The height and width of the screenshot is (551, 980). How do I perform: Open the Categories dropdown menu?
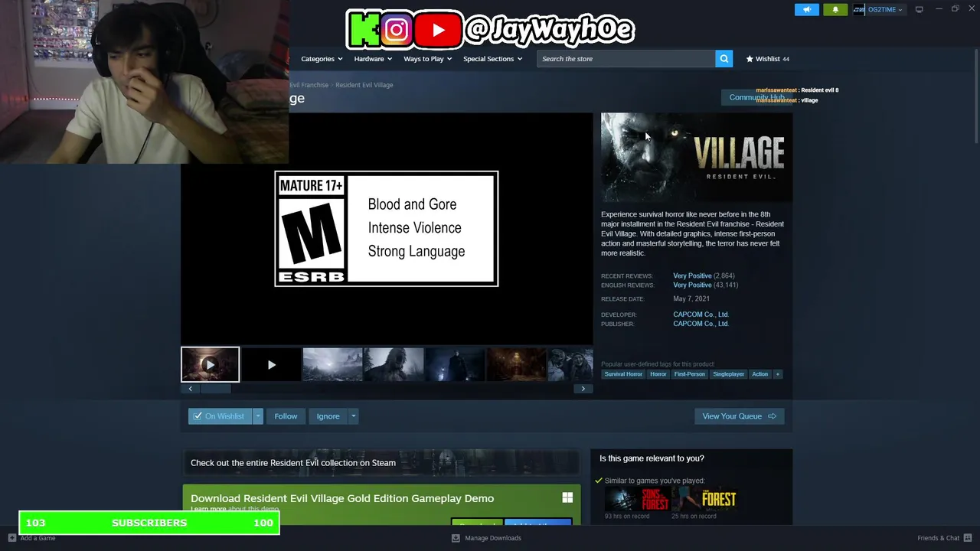tap(321, 59)
